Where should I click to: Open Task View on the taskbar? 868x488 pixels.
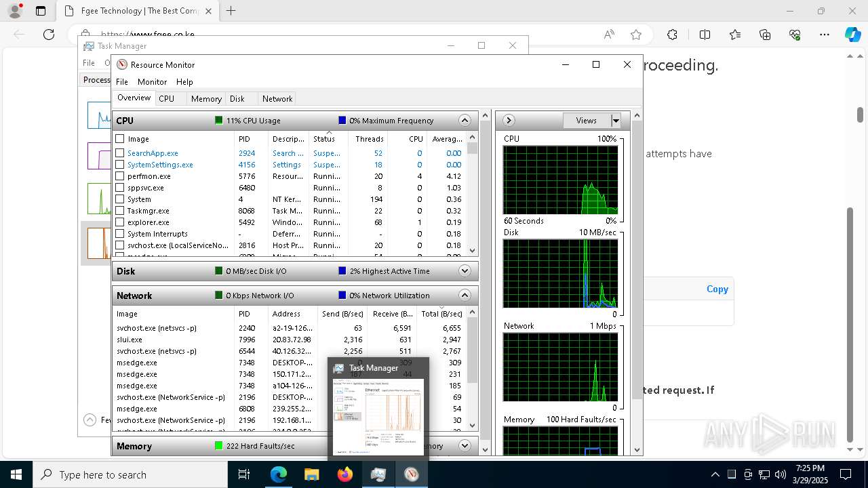point(244,474)
